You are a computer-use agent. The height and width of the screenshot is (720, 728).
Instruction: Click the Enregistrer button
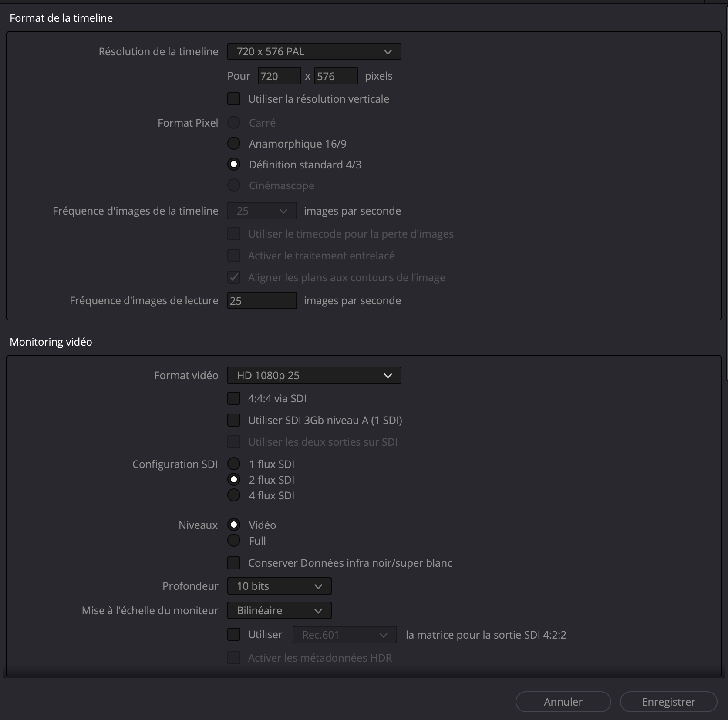(x=668, y=702)
